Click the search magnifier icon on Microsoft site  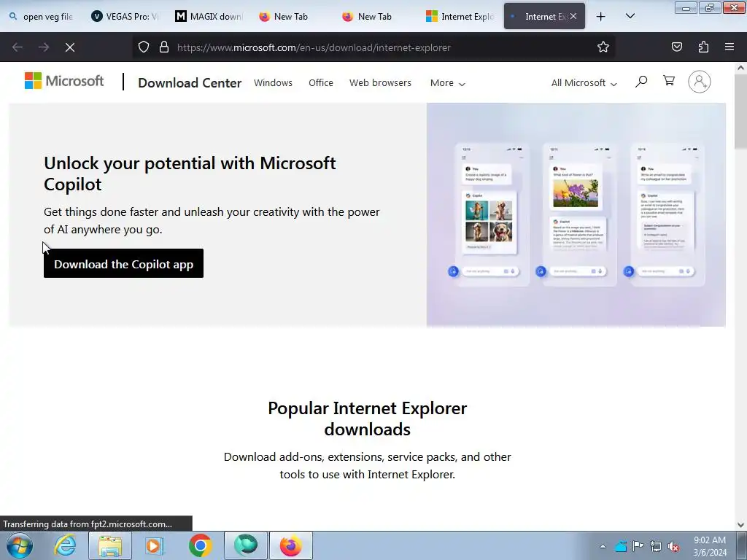[641, 82]
